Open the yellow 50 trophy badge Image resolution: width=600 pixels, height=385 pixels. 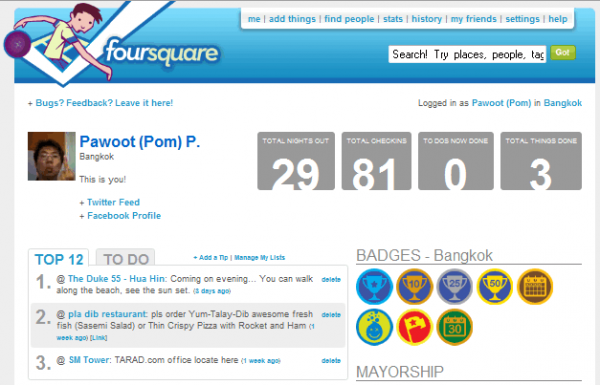pyautogui.click(x=495, y=287)
